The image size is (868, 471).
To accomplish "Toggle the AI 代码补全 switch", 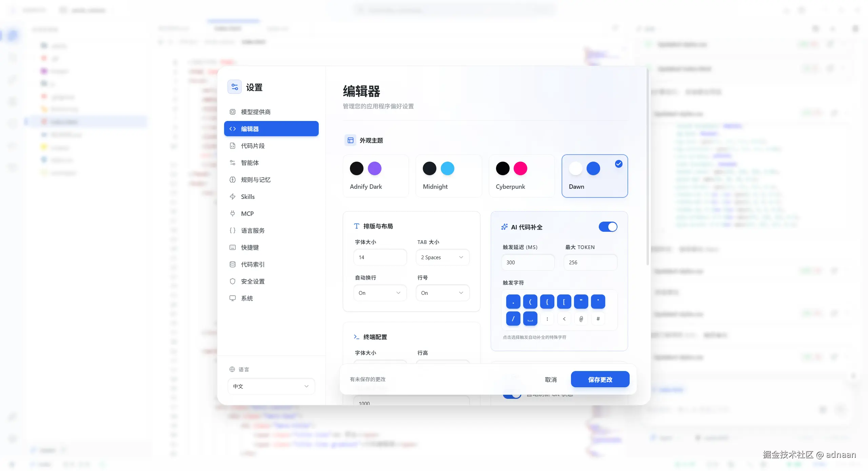I will tap(608, 227).
